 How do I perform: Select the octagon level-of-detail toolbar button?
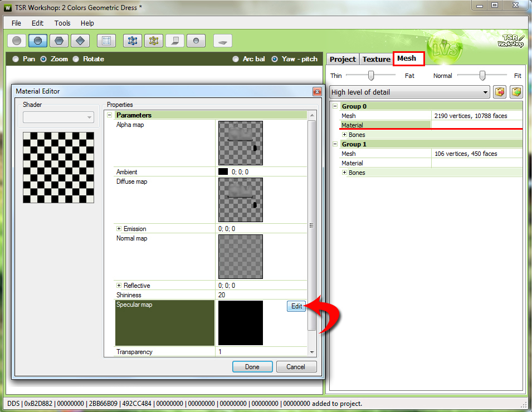38,41
